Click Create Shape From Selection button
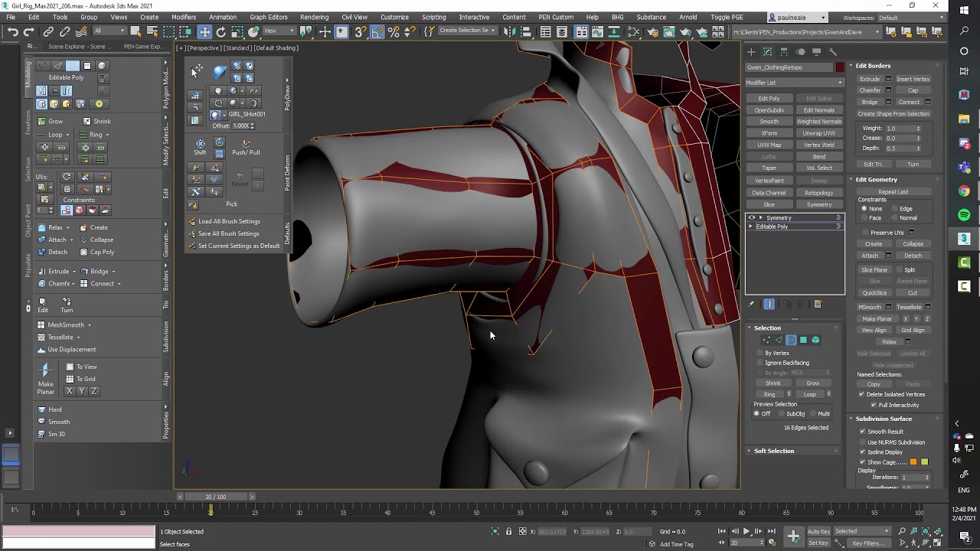This screenshot has height=551, width=980. (x=893, y=114)
